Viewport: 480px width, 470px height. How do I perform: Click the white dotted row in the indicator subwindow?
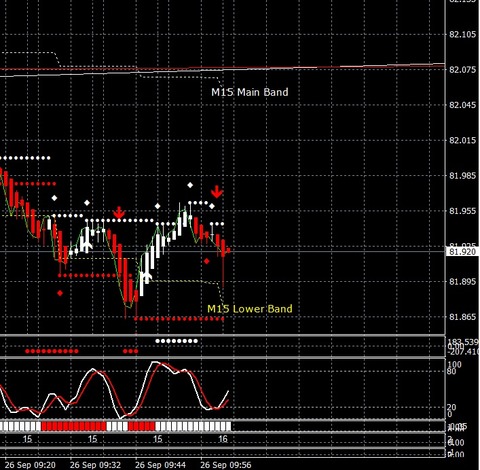click(x=177, y=341)
